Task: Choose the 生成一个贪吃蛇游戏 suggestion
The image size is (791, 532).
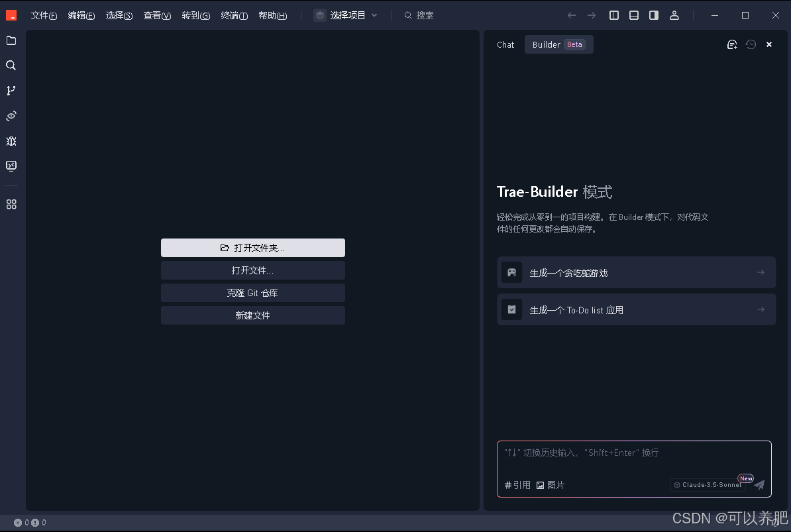Action: [x=636, y=273]
